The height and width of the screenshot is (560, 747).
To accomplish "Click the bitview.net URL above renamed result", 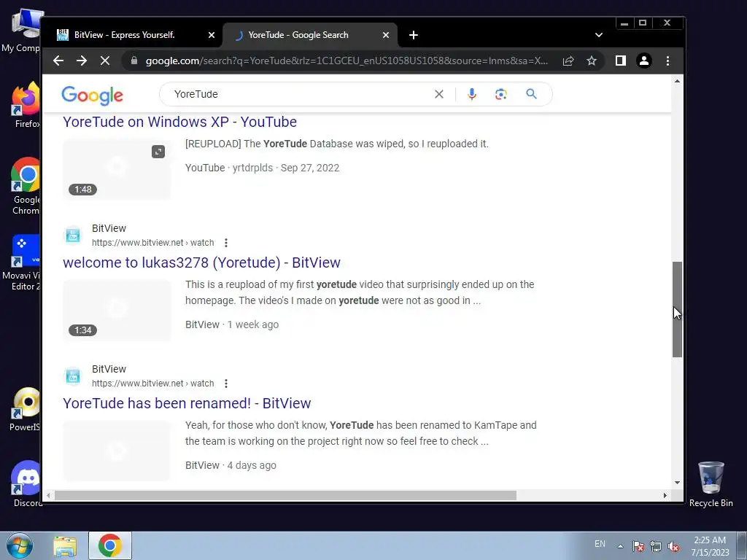I will pos(152,384).
